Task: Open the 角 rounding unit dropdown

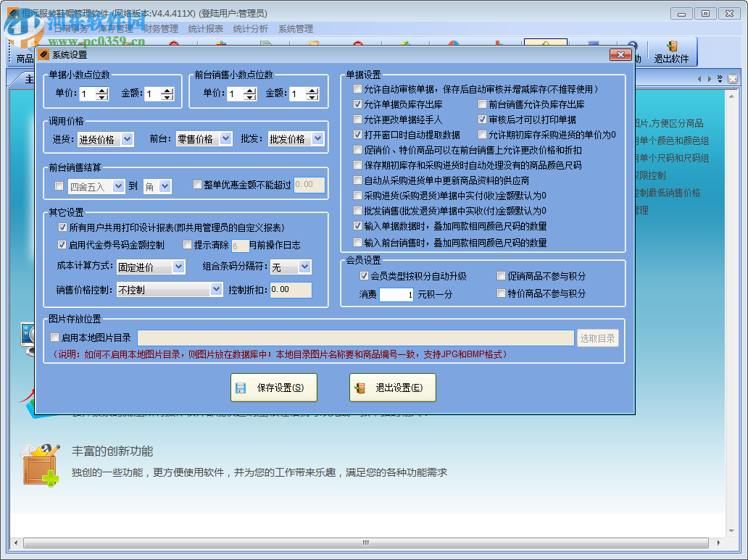Action: pyautogui.click(x=165, y=186)
